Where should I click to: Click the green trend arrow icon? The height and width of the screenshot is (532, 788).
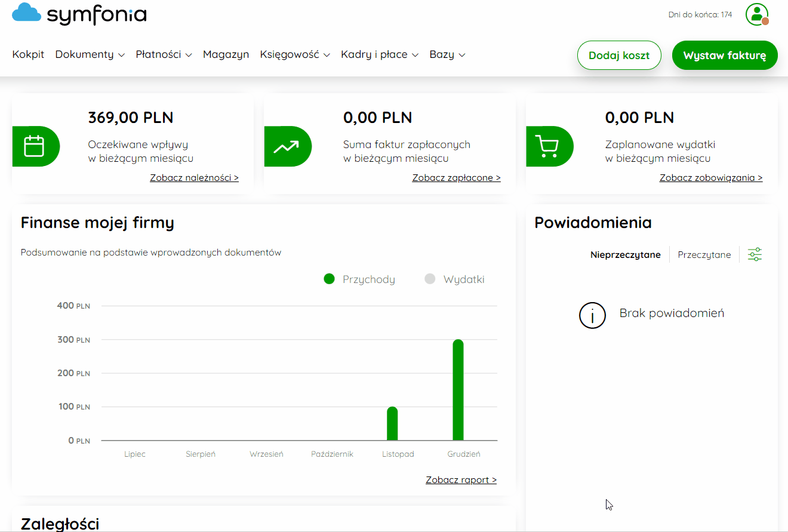(x=287, y=146)
